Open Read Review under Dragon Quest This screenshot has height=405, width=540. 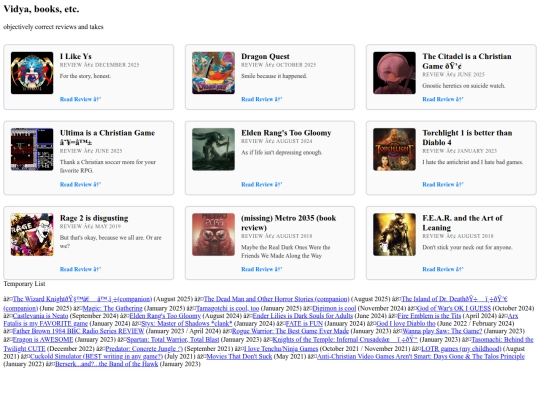pos(261,99)
